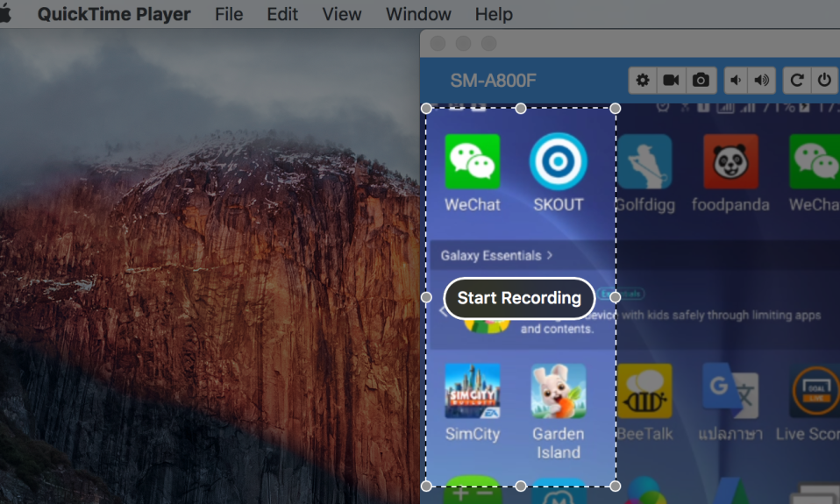Click the top-right selection corner handle
The width and height of the screenshot is (840, 504).
click(x=616, y=108)
